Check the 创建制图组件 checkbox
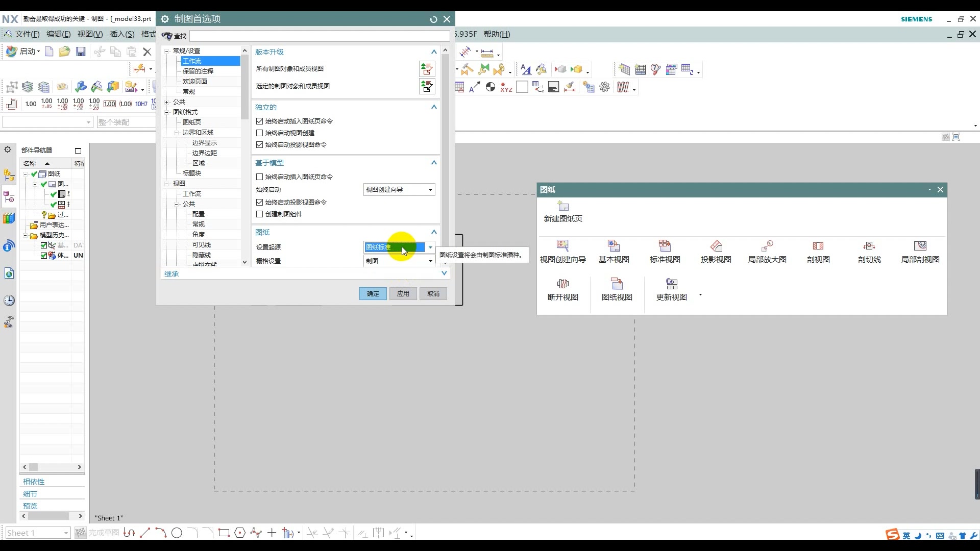This screenshot has width=980, height=551. pyautogui.click(x=260, y=214)
